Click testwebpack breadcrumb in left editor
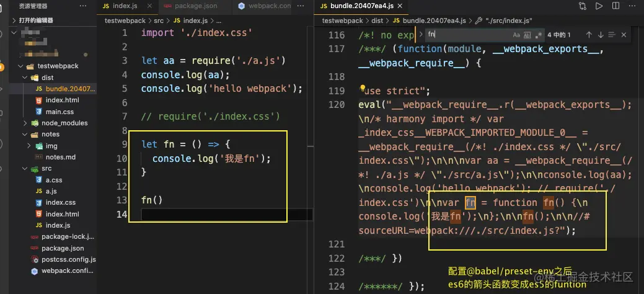The height and width of the screenshot is (294, 644). click(x=125, y=20)
